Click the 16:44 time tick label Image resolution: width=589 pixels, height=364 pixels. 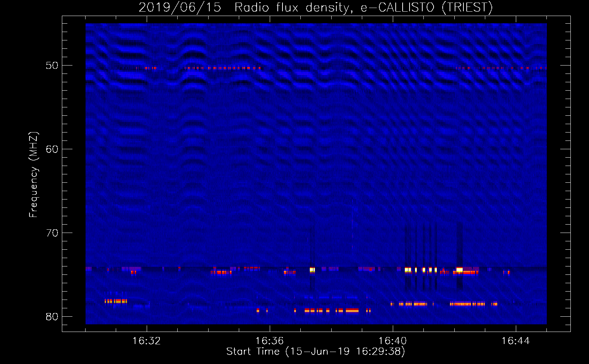pyautogui.click(x=515, y=341)
